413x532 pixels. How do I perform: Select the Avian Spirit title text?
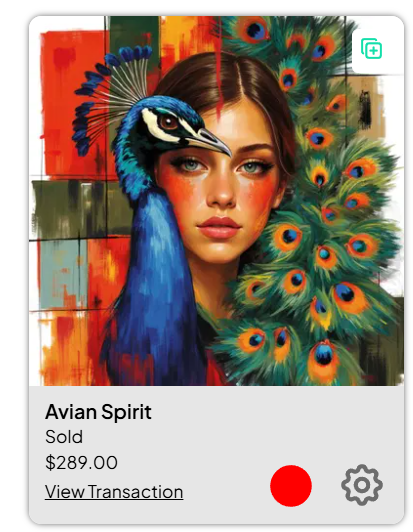click(x=98, y=412)
